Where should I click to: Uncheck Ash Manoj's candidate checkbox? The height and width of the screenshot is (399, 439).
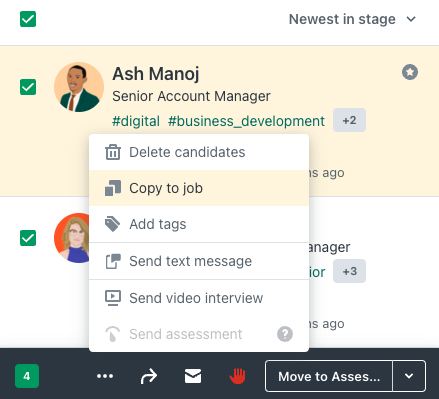[28, 87]
